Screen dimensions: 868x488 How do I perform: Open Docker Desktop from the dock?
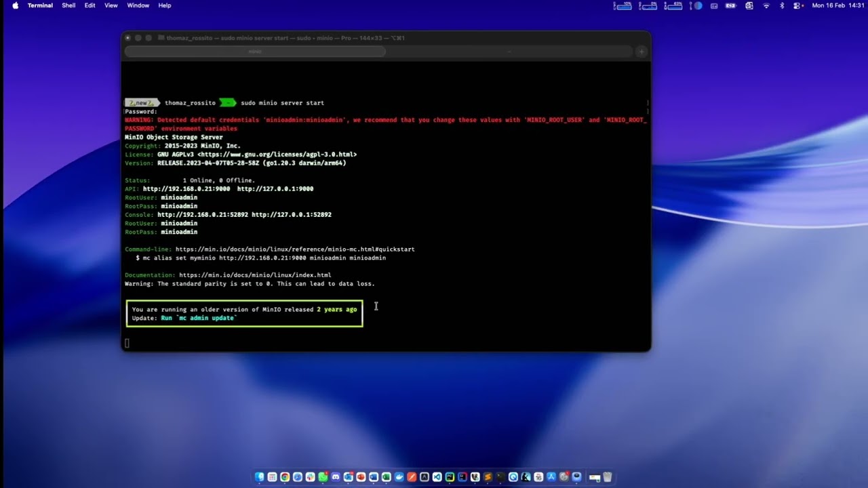(399, 477)
